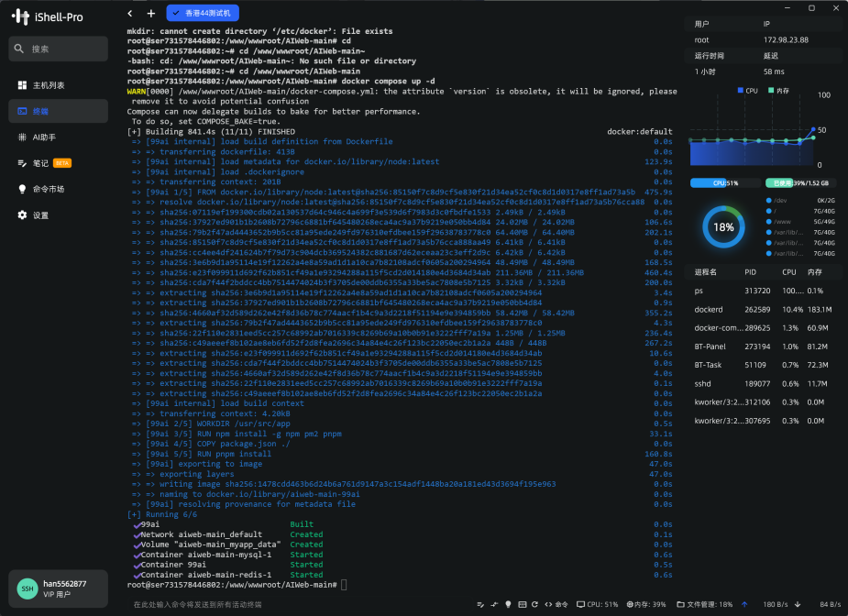Screen dimensions: 848x616
Task: Toggle CPU legend in usage chart
Action: click(747, 91)
